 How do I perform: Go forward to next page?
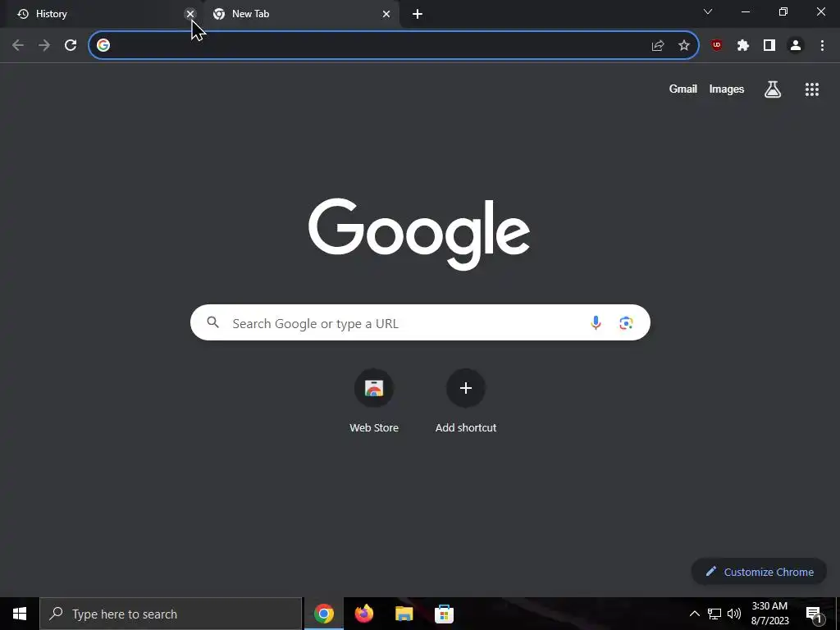coord(44,45)
